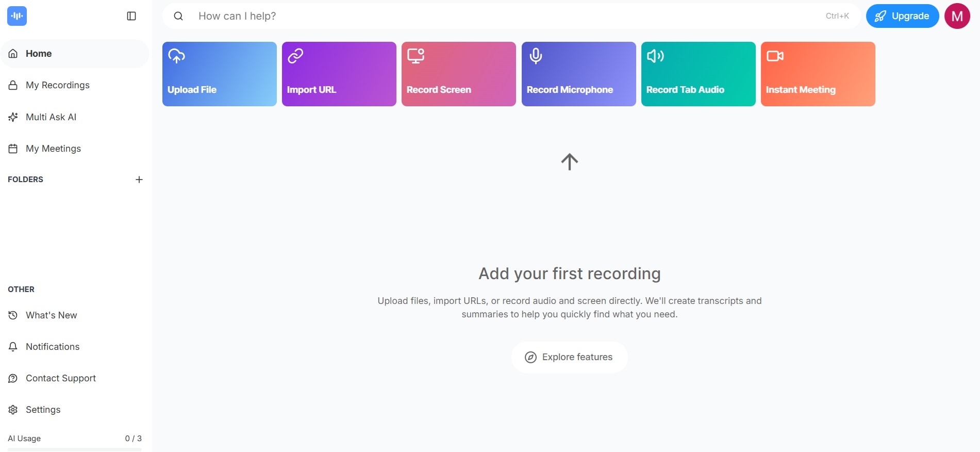
Task: Click the video camera icon on Instant Meeting
Action: pos(775,56)
